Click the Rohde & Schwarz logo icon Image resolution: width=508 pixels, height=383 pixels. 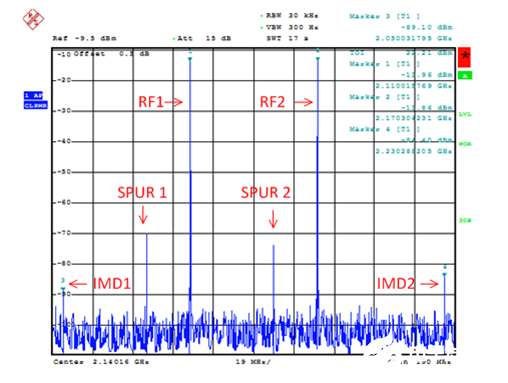33,19
